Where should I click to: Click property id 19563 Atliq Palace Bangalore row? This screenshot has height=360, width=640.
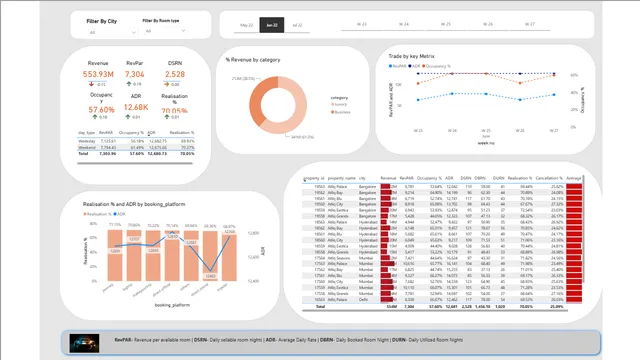click(x=442, y=187)
